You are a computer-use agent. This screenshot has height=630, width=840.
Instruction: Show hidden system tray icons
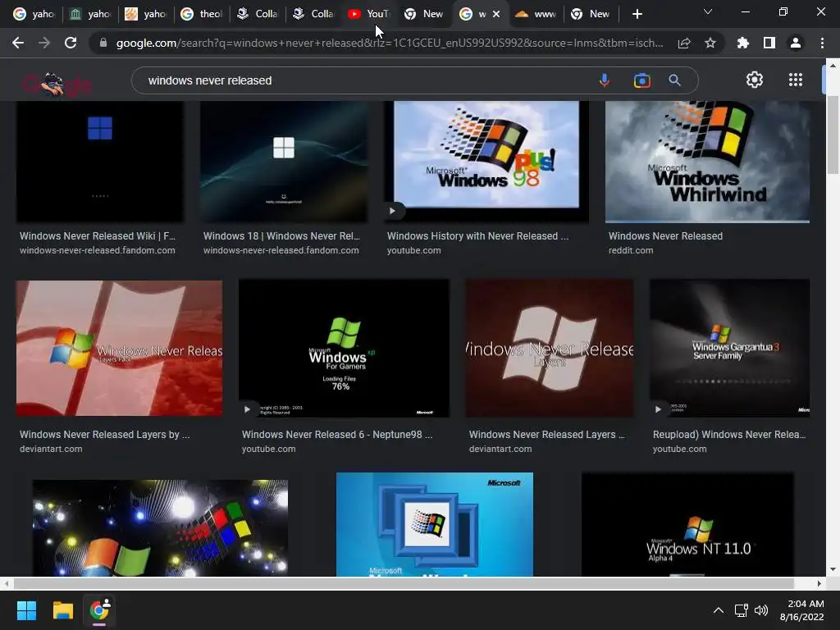pos(719,610)
